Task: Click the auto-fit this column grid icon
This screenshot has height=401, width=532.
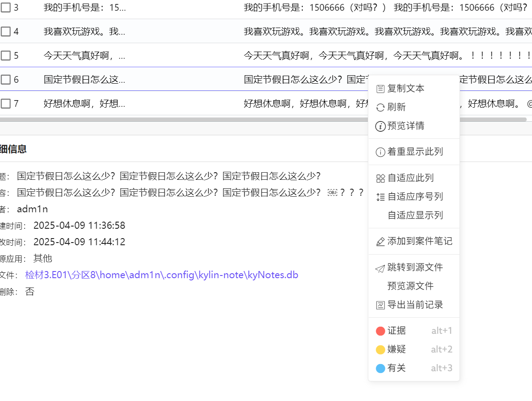Action: coord(380,178)
